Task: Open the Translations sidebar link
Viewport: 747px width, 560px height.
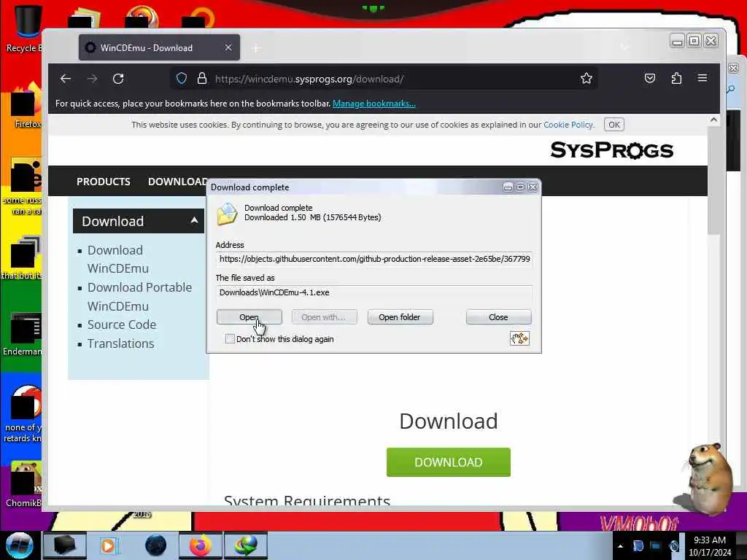Action: [x=121, y=344]
